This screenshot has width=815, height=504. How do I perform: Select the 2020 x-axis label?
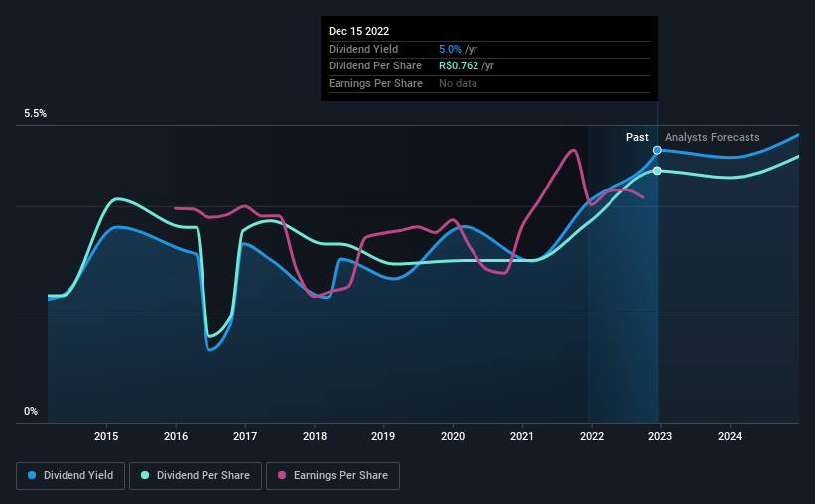(x=453, y=436)
